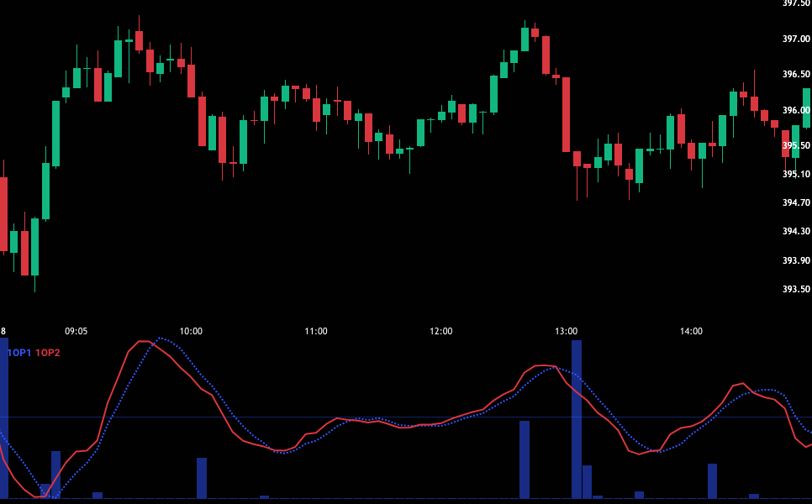The width and height of the screenshot is (812, 504).
Task: Click the 12:00 time axis marker
Action: pyautogui.click(x=440, y=331)
